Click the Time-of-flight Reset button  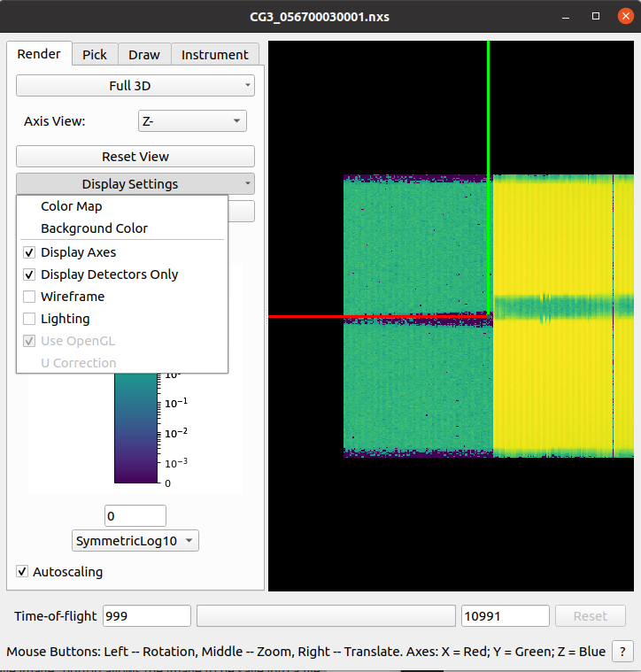pyautogui.click(x=591, y=616)
